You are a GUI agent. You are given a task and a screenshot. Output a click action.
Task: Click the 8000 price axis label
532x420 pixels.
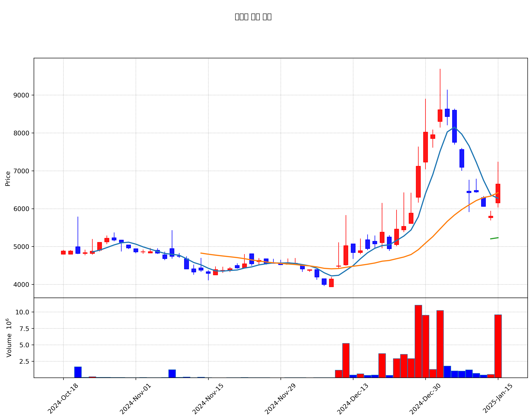coord(21,133)
